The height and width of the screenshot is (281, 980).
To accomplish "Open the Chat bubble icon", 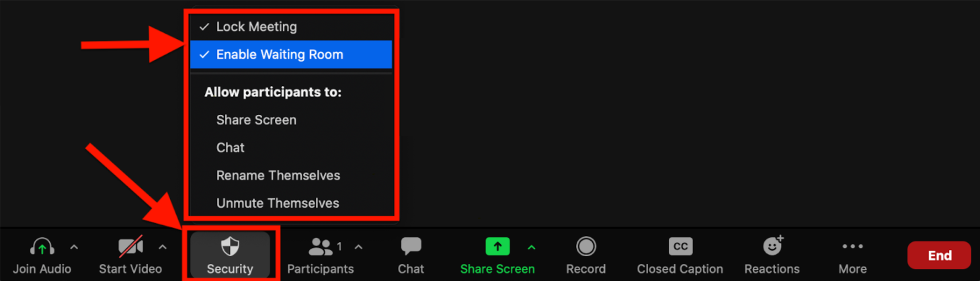I will pos(411,247).
